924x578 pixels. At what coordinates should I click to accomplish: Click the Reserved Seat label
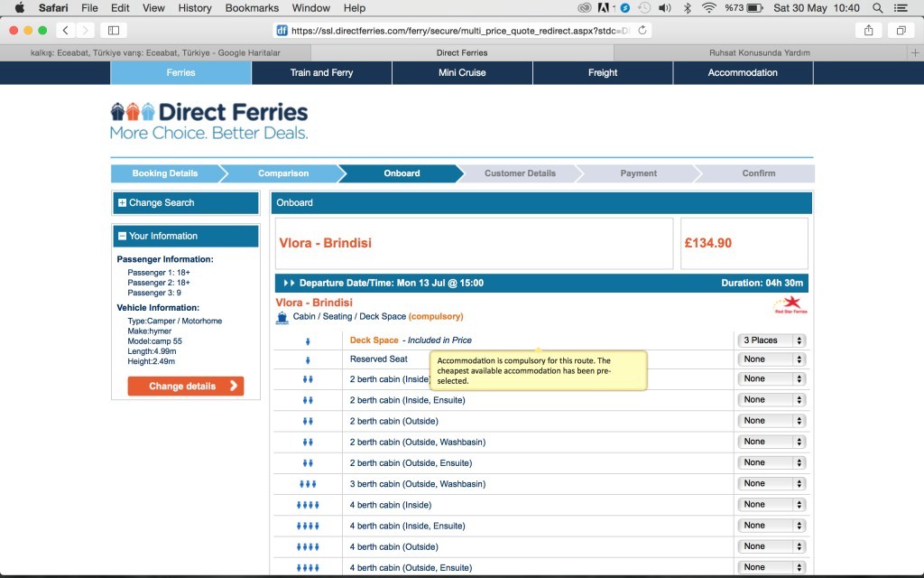[379, 359]
